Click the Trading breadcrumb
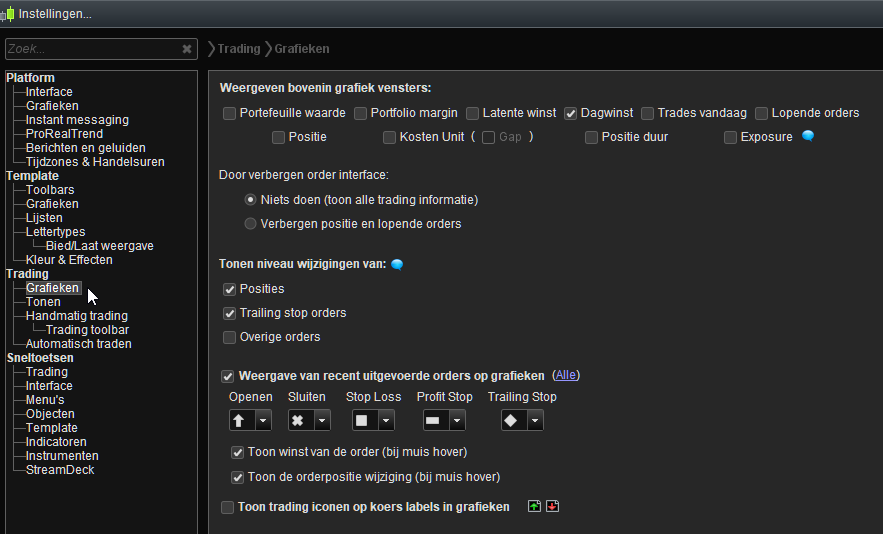Viewport: 883px width, 534px height. (238, 49)
